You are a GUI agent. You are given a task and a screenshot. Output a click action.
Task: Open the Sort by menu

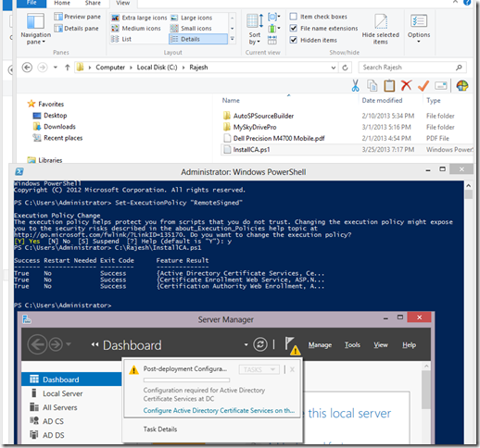pos(255,30)
